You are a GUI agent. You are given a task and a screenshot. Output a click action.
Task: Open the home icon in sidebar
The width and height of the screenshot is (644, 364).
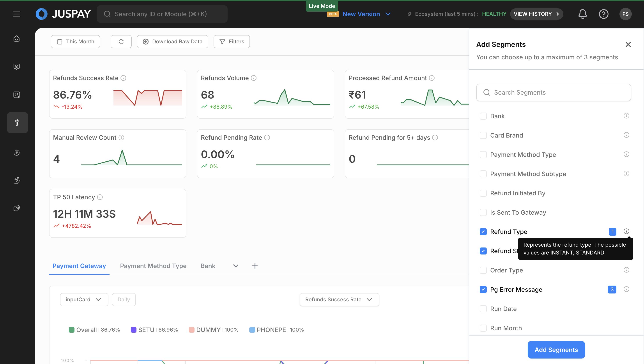coord(16,39)
